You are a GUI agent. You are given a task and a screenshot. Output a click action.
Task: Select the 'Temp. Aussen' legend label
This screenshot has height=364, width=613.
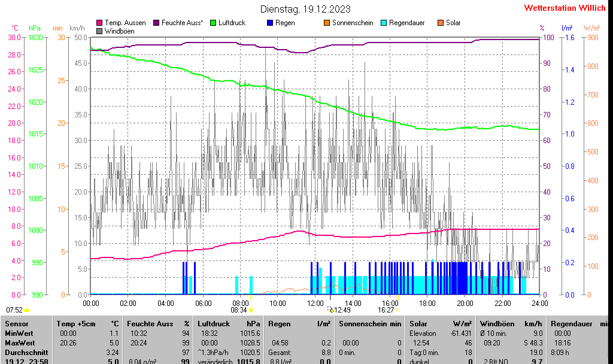click(125, 23)
